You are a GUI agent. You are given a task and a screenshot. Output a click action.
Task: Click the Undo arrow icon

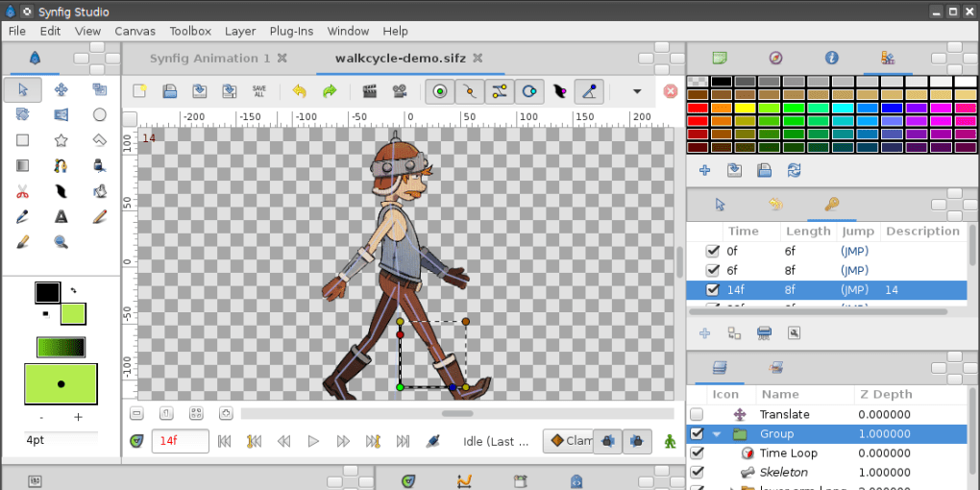coord(299,91)
